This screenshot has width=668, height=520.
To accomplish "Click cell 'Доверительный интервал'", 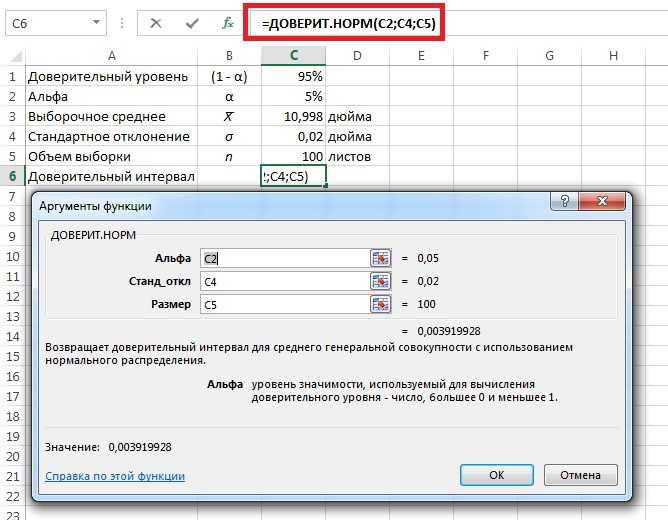I will click(112, 176).
